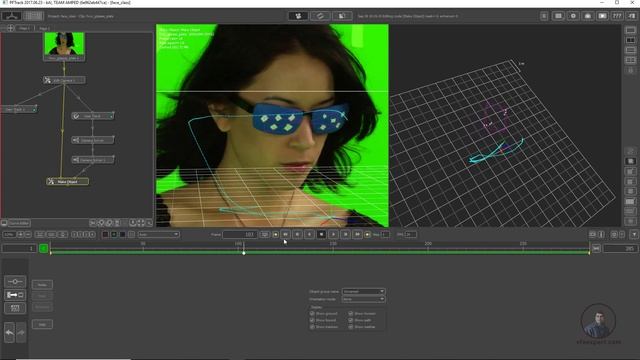This screenshot has width=640, height=360.
Task: Toggle the Show bound checkbox
Action: click(x=312, y=320)
